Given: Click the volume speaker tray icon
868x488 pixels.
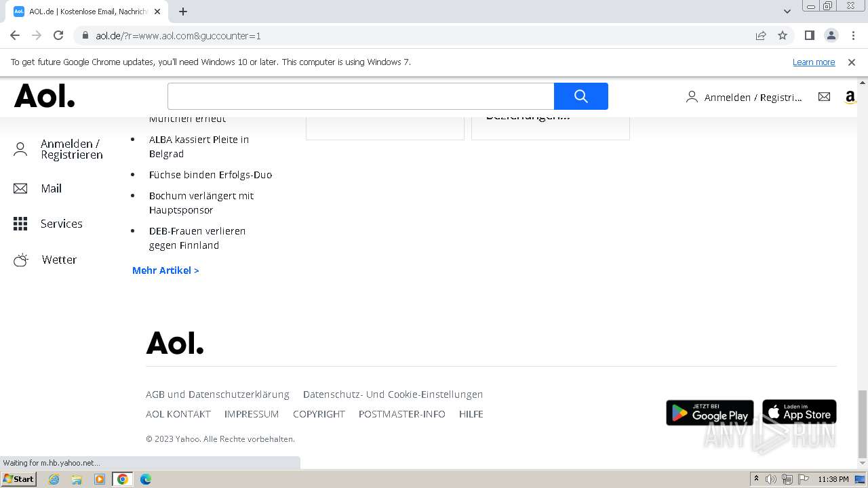Looking at the screenshot, I should [x=771, y=479].
